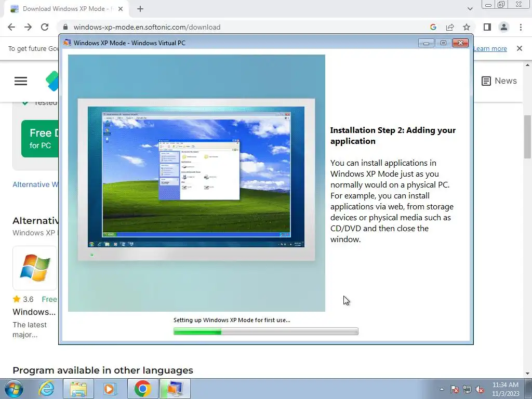Open the News section
This screenshot has height=399, width=532.
click(x=499, y=81)
